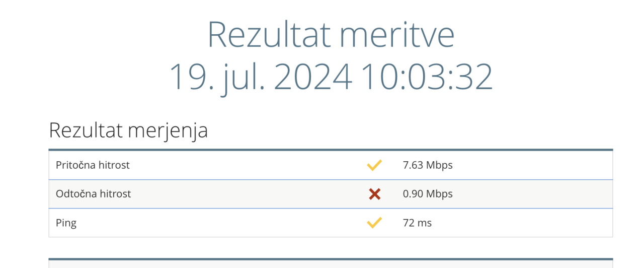The height and width of the screenshot is (268, 644).
Task: Click the time 10:03:32 in the heading
Action: point(427,77)
